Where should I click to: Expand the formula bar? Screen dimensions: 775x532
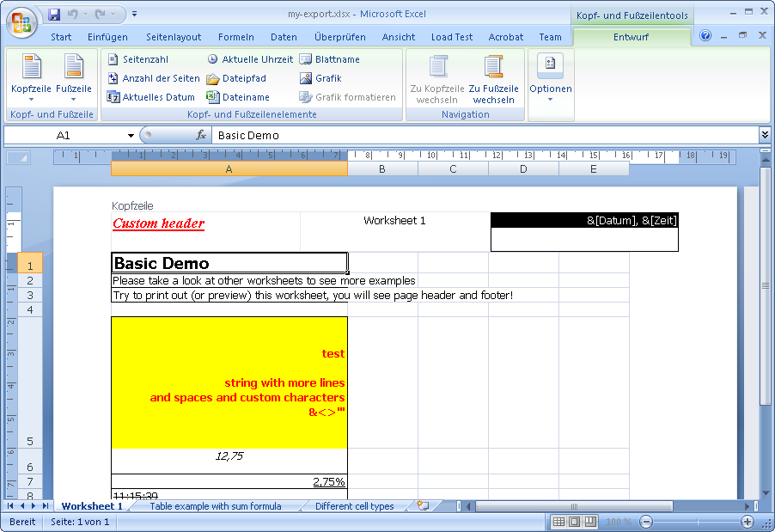coord(765,135)
